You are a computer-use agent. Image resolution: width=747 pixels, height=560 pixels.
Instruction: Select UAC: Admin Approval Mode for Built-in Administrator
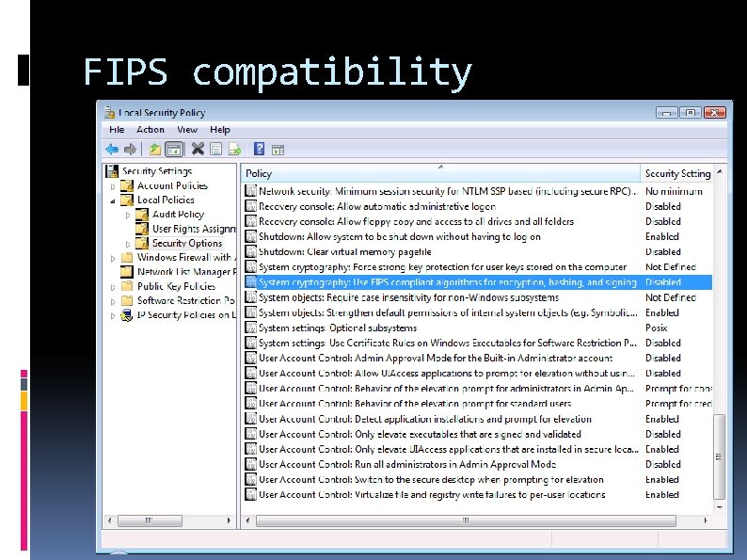478,358
